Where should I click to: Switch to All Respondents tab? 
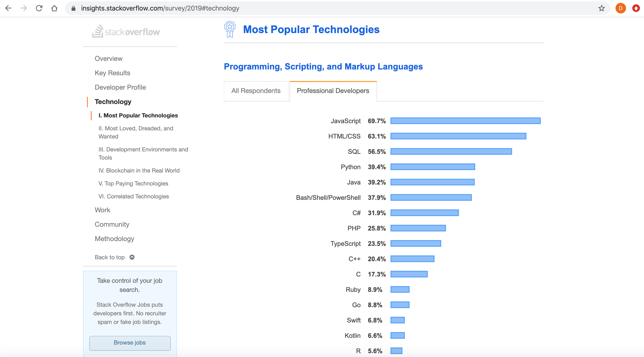[256, 91]
